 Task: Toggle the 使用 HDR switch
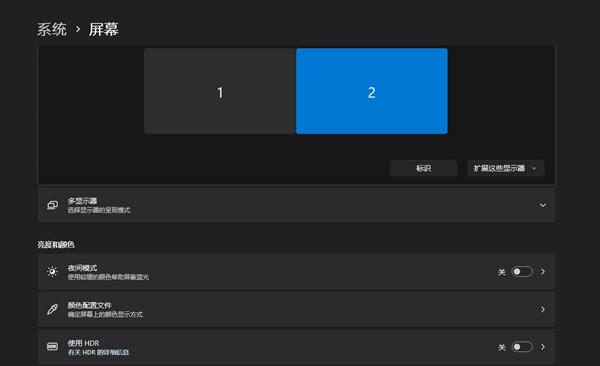click(522, 347)
